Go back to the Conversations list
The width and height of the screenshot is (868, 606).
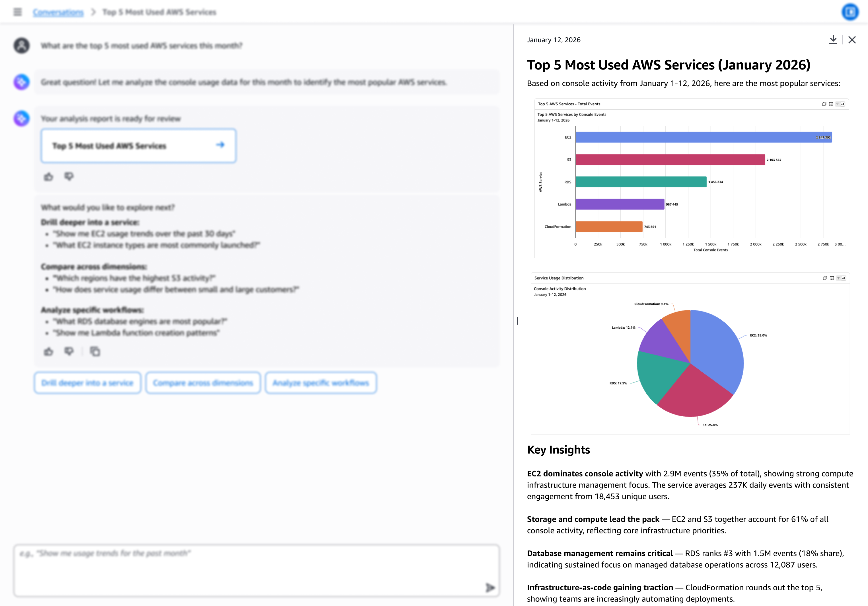(58, 12)
